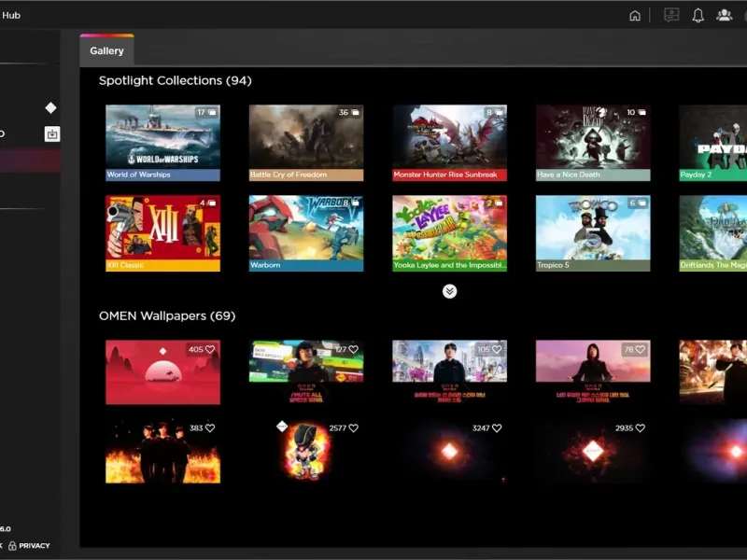Image resolution: width=747 pixels, height=560 pixels.
Task: Open Yooka Laylee and the Impossible Lair collection
Action: coord(450,233)
